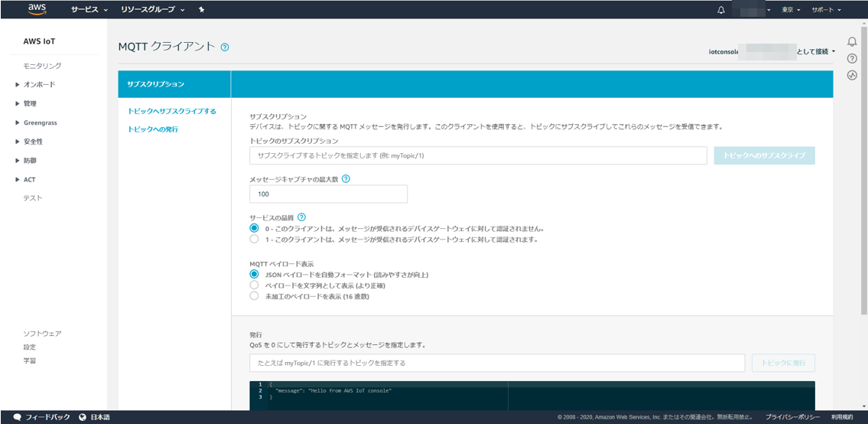Click help icon next to メッセージキャプチャの最大数
The width and height of the screenshot is (868, 424).
346,178
